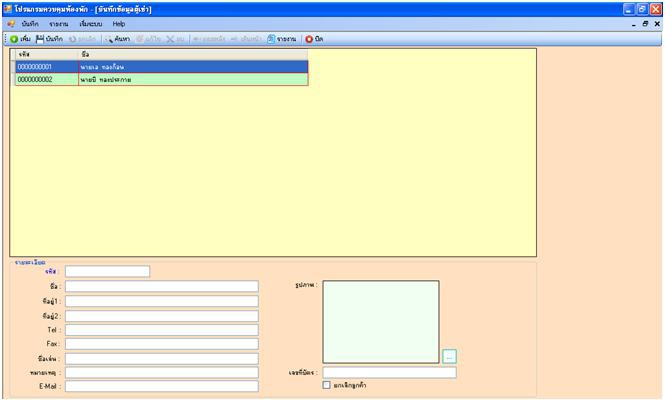Focus the Fax input field

(162, 344)
